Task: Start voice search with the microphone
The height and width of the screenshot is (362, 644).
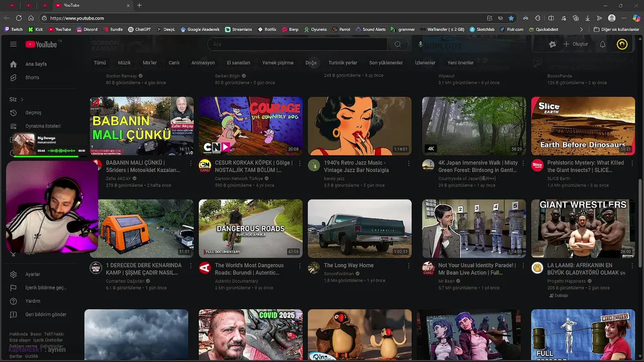Action: [421, 44]
